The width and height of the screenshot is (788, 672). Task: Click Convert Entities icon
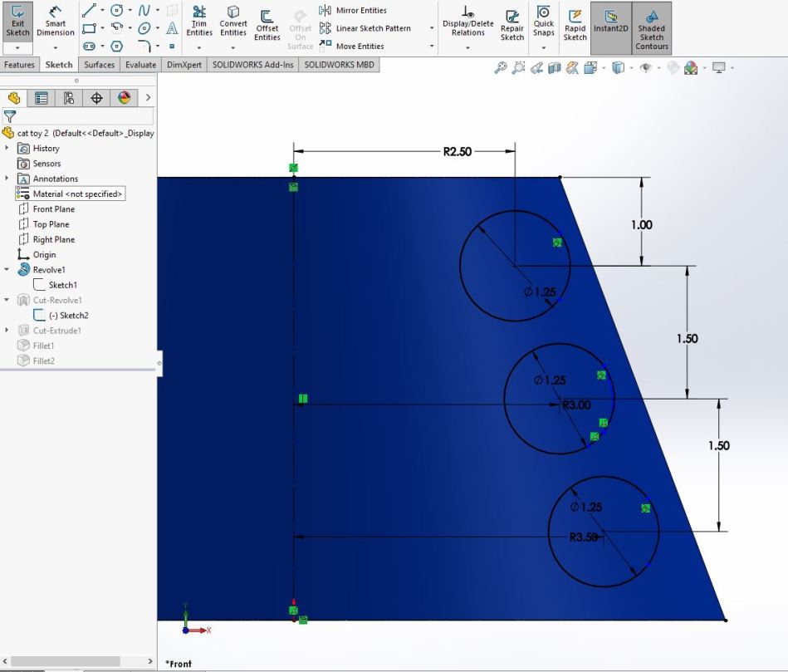tap(233, 22)
